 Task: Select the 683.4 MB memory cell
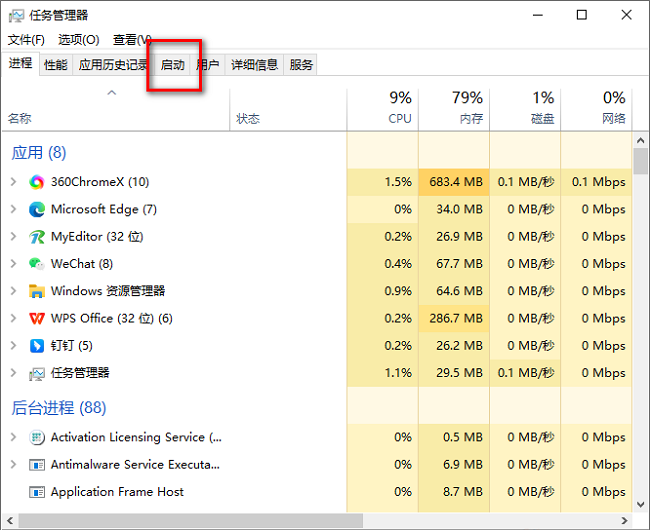point(456,182)
